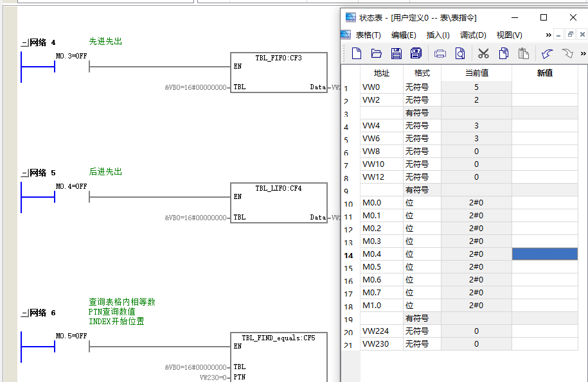Click the Save All stacked disks icon

pyautogui.click(x=416, y=53)
